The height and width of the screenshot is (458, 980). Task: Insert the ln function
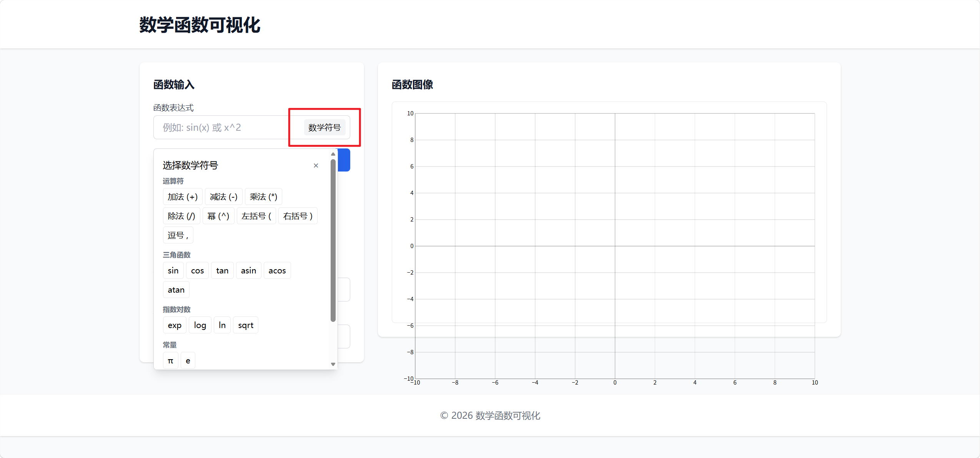coord(222,325)
